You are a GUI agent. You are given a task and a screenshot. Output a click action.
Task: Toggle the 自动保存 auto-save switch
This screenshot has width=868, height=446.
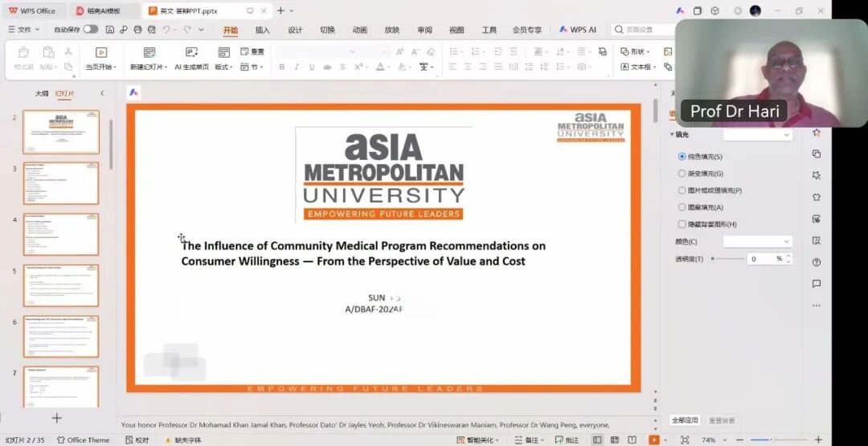click(91, 29)
